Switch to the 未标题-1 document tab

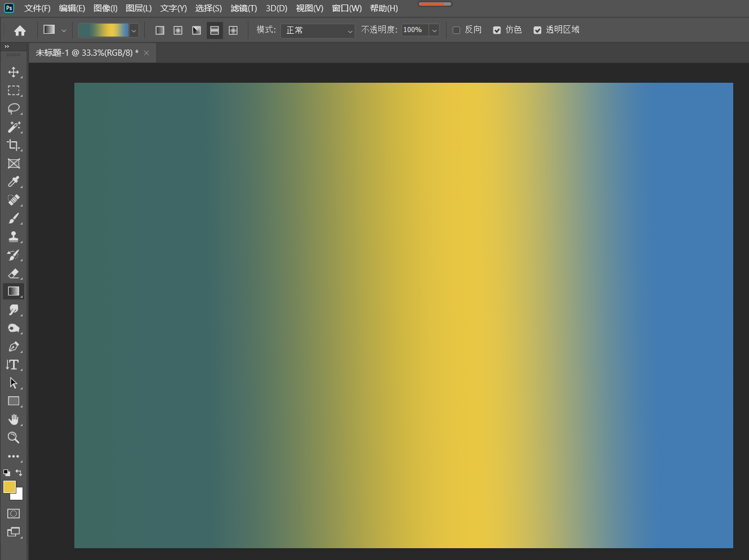(87, 53)
